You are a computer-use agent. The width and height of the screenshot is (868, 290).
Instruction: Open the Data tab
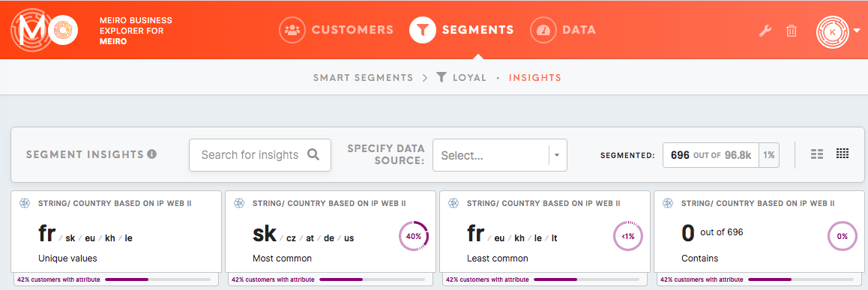(563, 30)
